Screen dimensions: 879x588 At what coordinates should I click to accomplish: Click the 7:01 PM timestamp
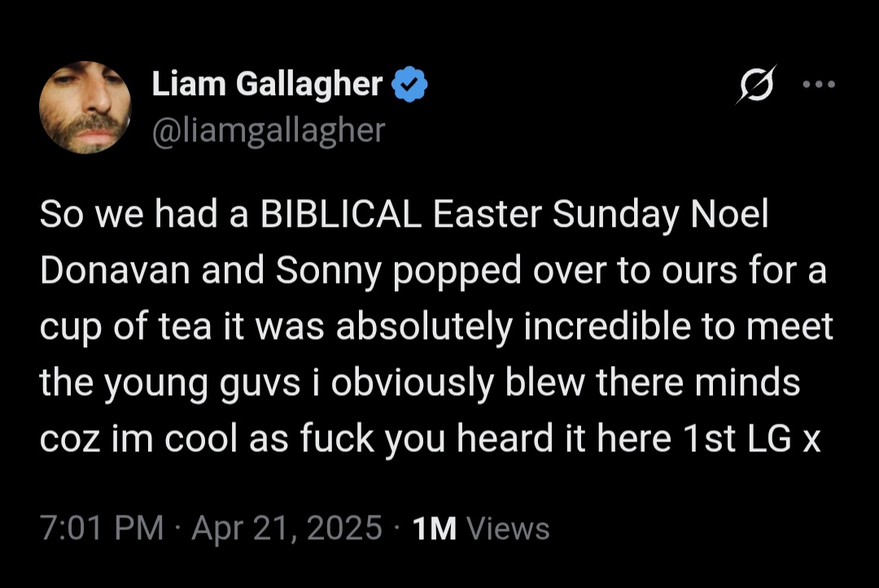click(102, 528)
